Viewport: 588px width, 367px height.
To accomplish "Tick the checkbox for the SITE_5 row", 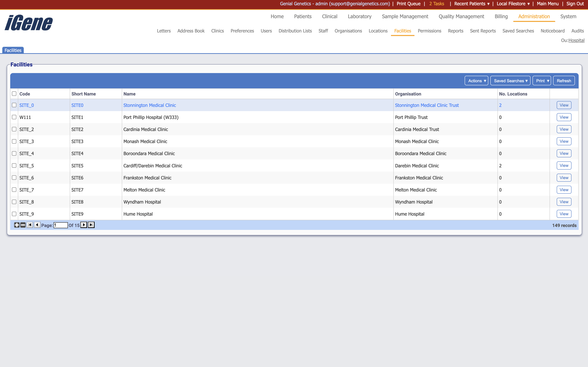I will pyautogui.click(x=14, y=165).
